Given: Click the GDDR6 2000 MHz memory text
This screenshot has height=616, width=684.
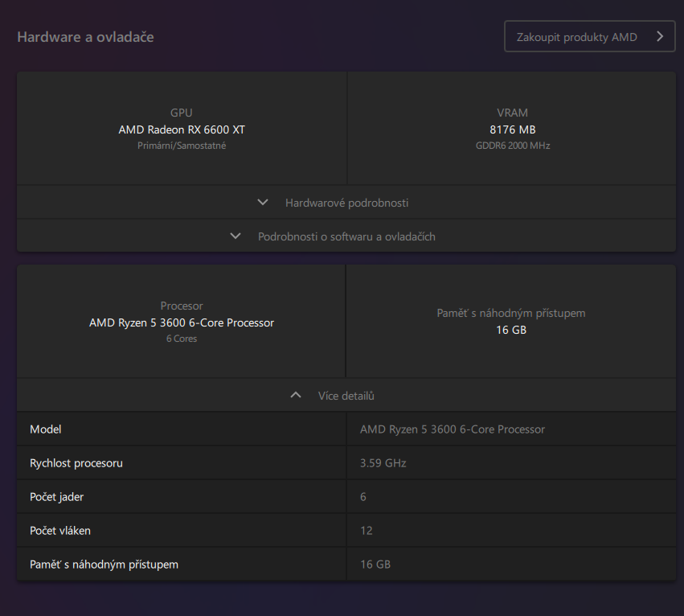Looking at the screenshot, I should (x=512, y=146).
